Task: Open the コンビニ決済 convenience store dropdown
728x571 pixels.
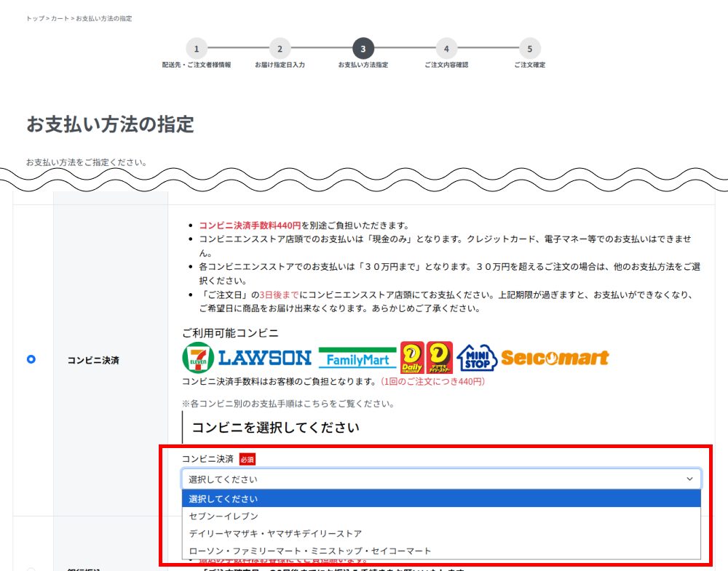Action: pyautogui.click(x=440, y=479)
